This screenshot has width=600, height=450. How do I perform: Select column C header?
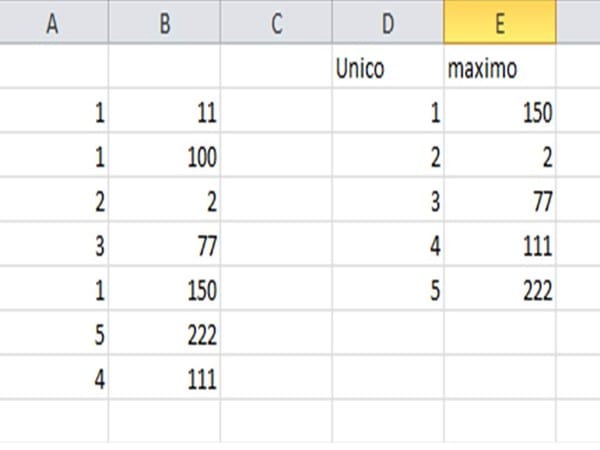[276, 24]
